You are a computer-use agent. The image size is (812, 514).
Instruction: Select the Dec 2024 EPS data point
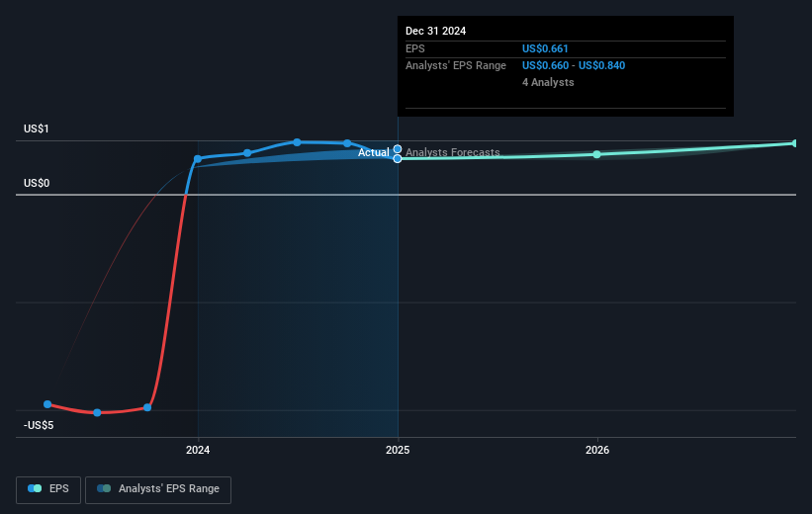(398, 159)
